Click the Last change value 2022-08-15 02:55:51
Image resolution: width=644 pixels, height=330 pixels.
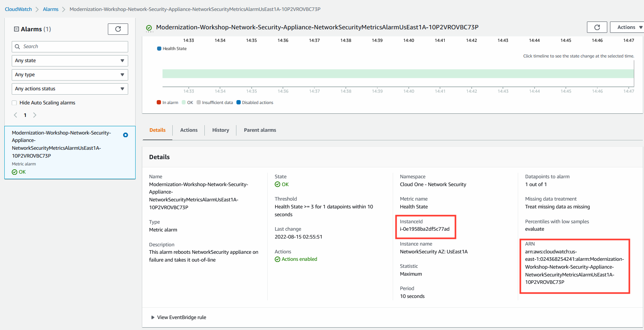coord(299,237)
